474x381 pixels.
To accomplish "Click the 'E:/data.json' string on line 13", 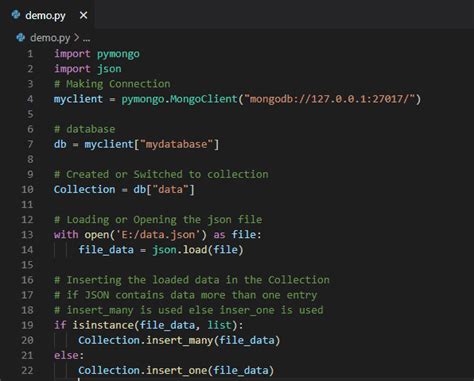I will point(158,235).
